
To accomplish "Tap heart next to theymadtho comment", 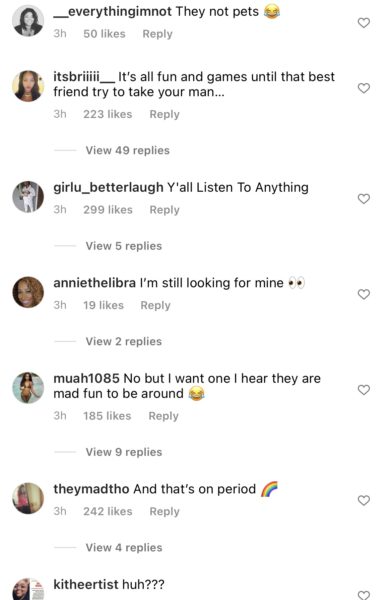I will pos(364,500).
